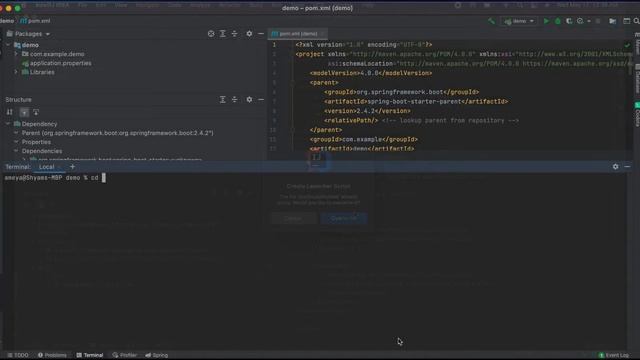Click Select Opened File icon in Packages panel
This screenshot has width=640, height=360.
point(211,34)
